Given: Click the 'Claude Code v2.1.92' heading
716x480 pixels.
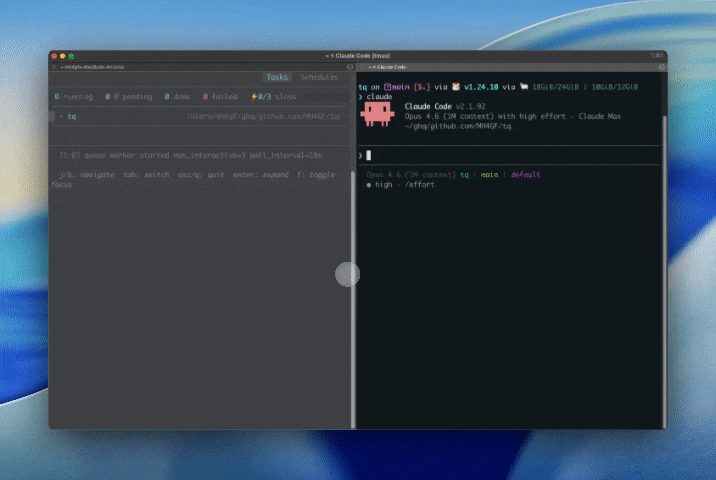Looking at the screenshot, I should [x=445, y=106].
